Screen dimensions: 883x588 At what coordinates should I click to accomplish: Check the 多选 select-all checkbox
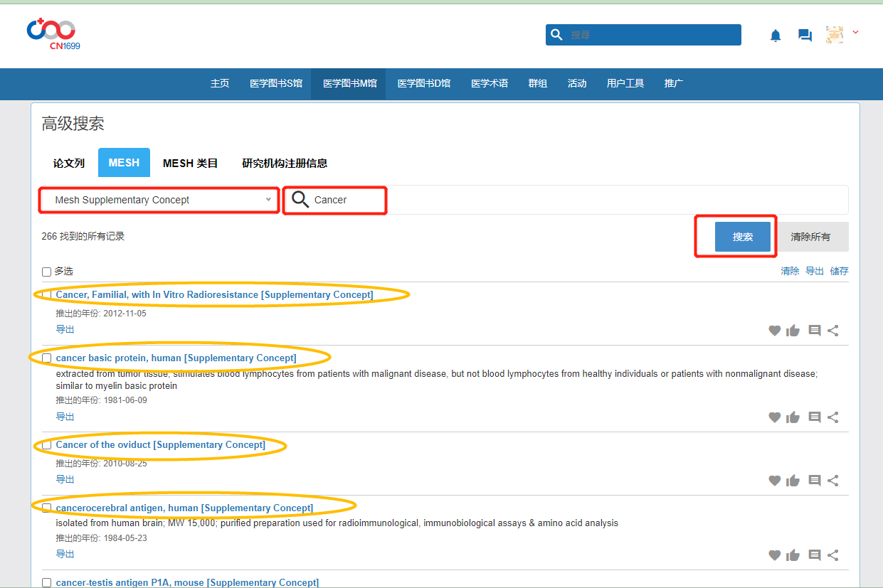47,272
